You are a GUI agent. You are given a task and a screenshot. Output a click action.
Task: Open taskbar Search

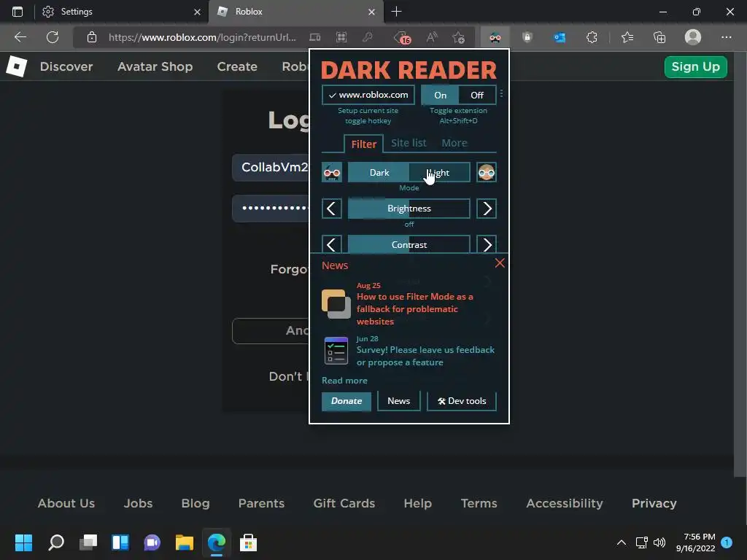point(56,542)
